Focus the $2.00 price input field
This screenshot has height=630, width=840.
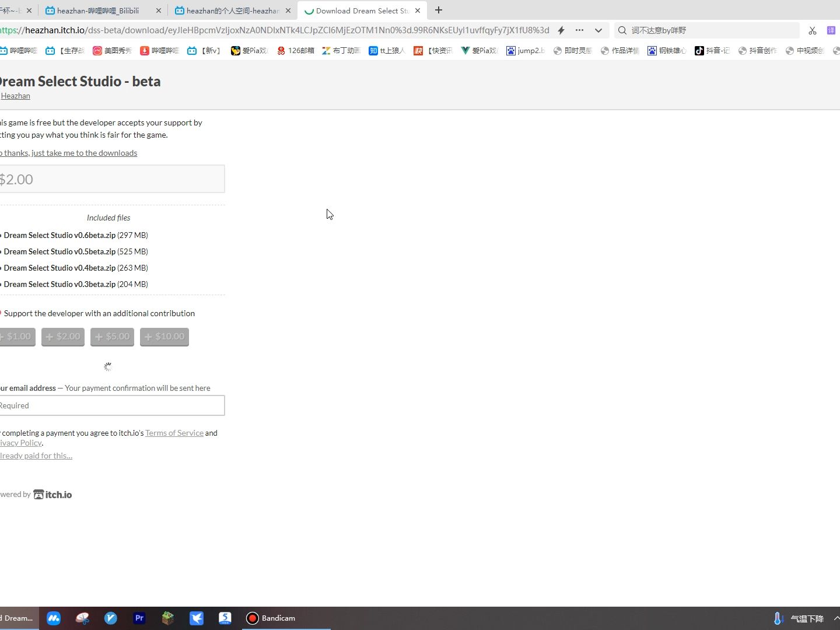point(112,179)
